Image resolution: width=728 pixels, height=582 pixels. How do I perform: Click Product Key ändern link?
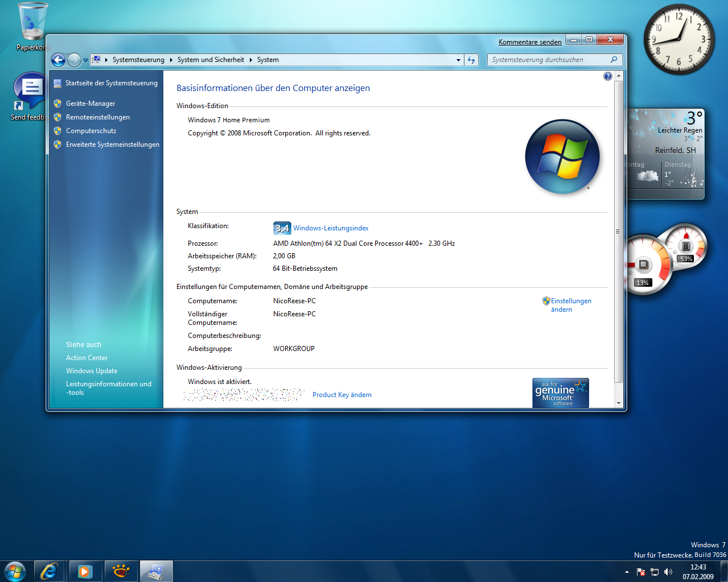[342, 395]
